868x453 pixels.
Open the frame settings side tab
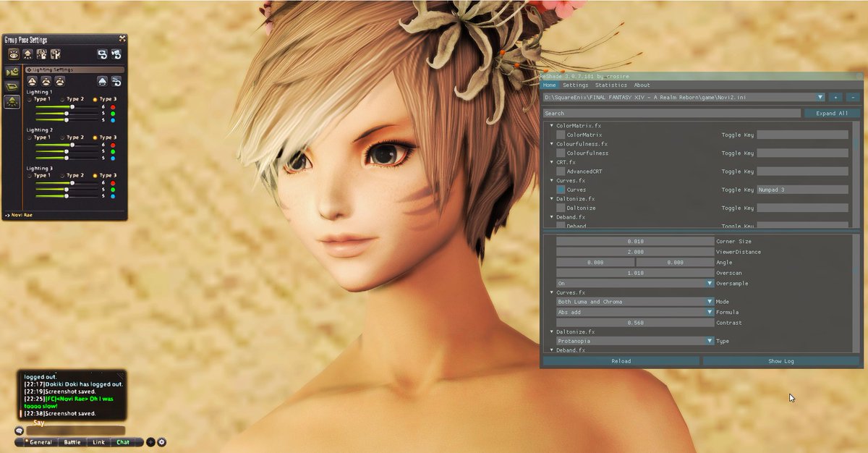click(12, 87)
